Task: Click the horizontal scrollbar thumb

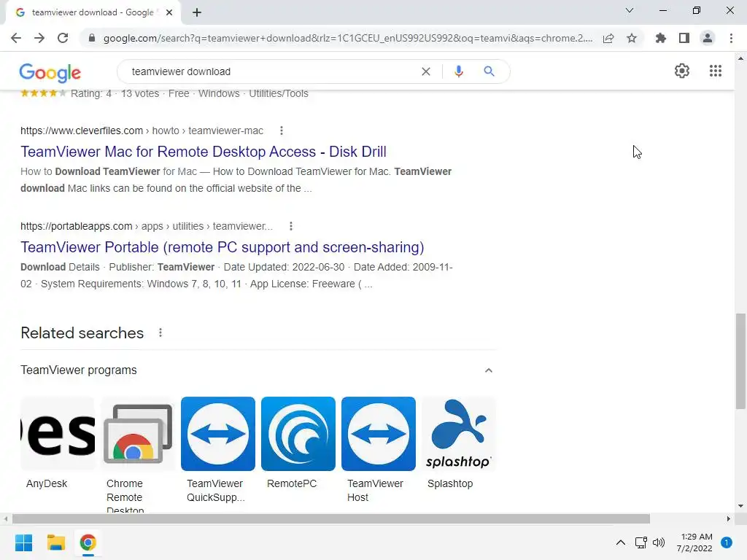Action: [x=331, y=518]
